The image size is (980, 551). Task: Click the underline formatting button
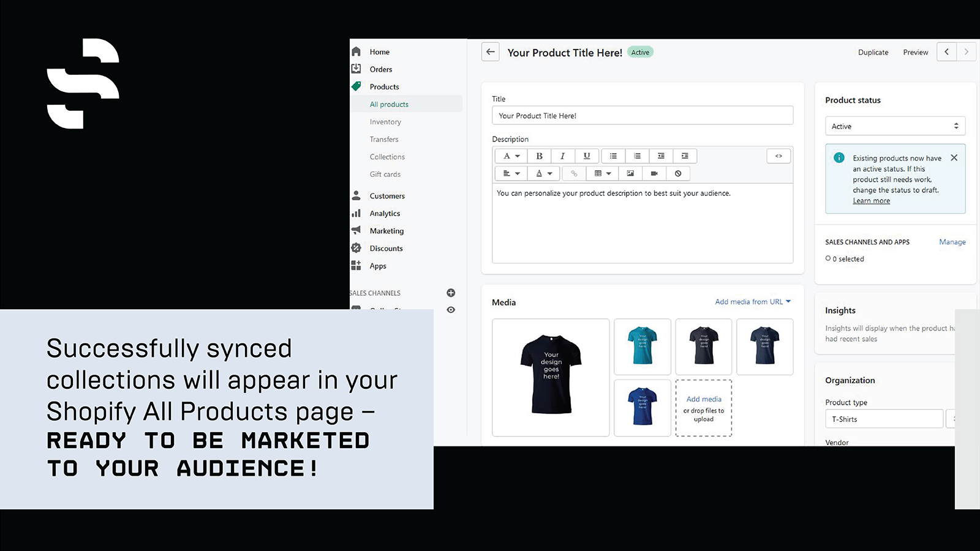(586, 156)
